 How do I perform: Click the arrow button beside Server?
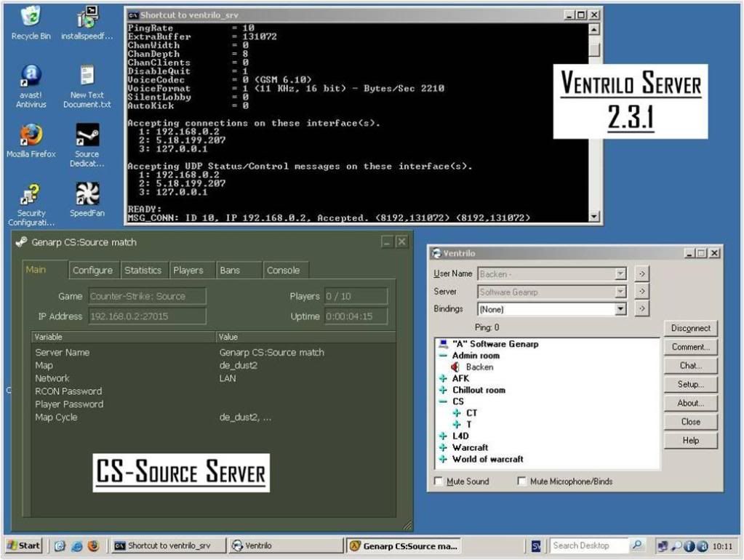pyautogui.click(x=641, y=292)
